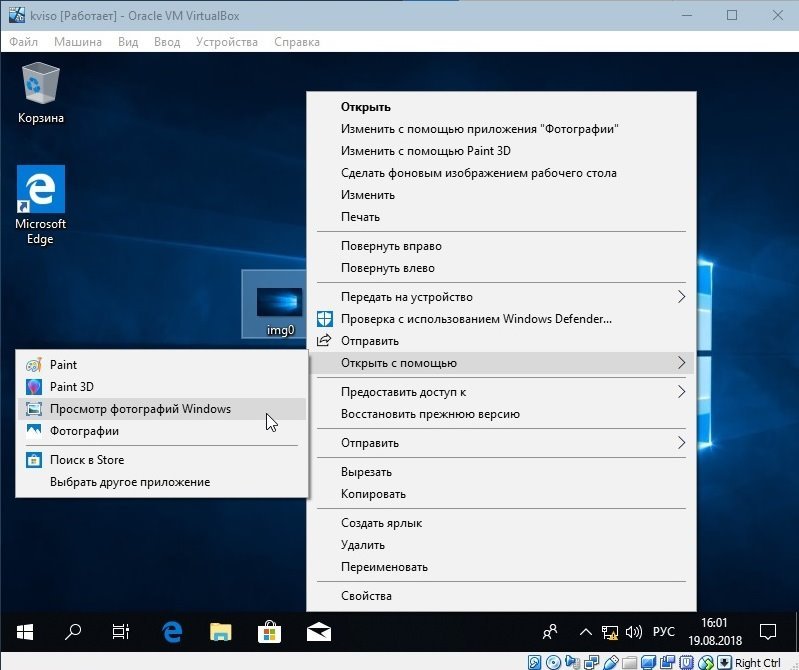Open the People icon in system tray
This screenshot has width=799, height=670.
click(x=550, y=632)
